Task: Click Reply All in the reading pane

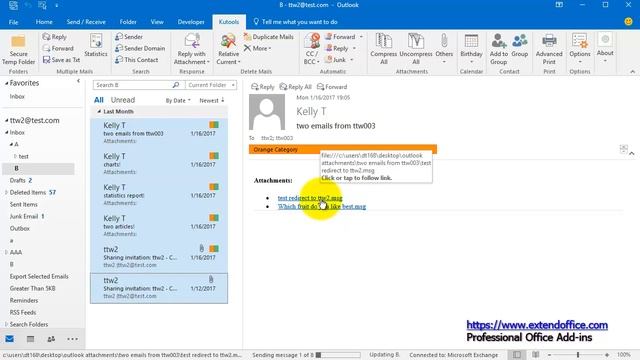Action: coord(296,87)
